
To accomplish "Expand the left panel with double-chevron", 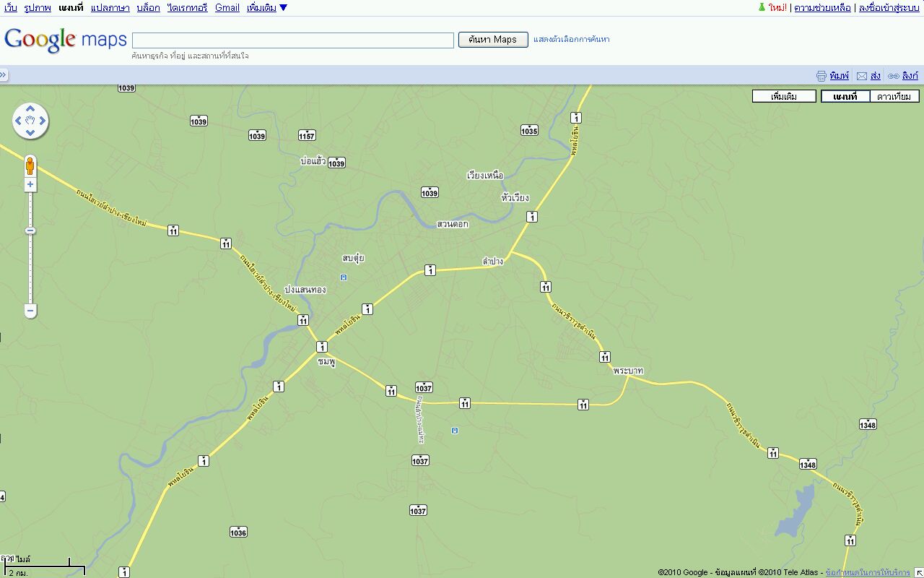I will pyautogui.click(x=4, y=74).
